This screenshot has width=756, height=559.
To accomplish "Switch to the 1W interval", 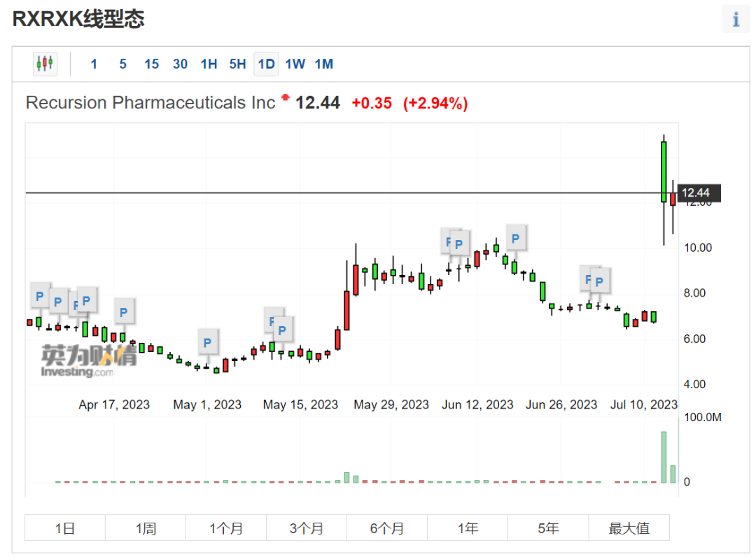I will point(295,64).
